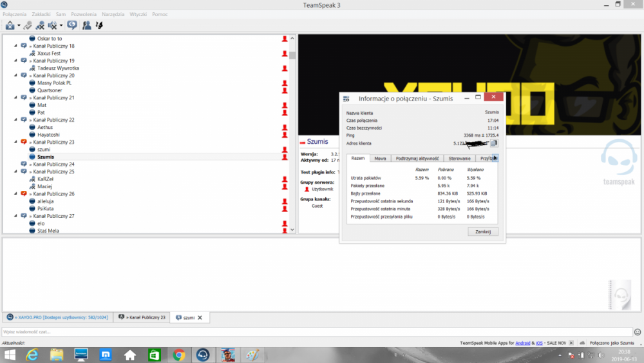Collapse Kanał Publiczny 26 in the tree
Viewport: 644px width, 363px height.
pyautogui.click(x=15, y=194)
